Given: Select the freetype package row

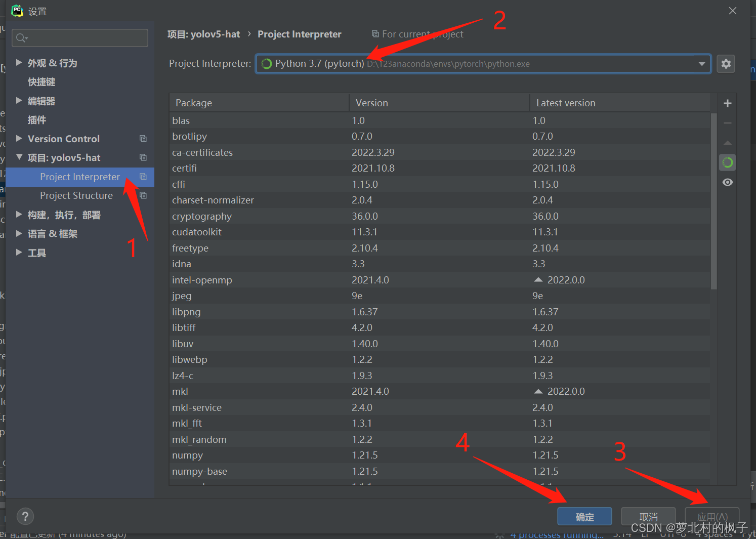Looking at the screenshot, I should (x=440, y=248).
